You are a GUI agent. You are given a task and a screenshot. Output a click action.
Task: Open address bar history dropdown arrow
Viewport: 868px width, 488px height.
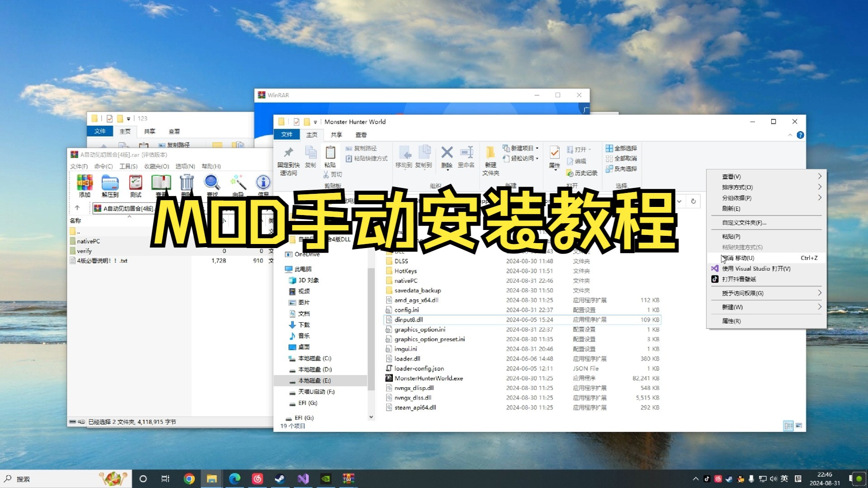(x=679, y=201)
